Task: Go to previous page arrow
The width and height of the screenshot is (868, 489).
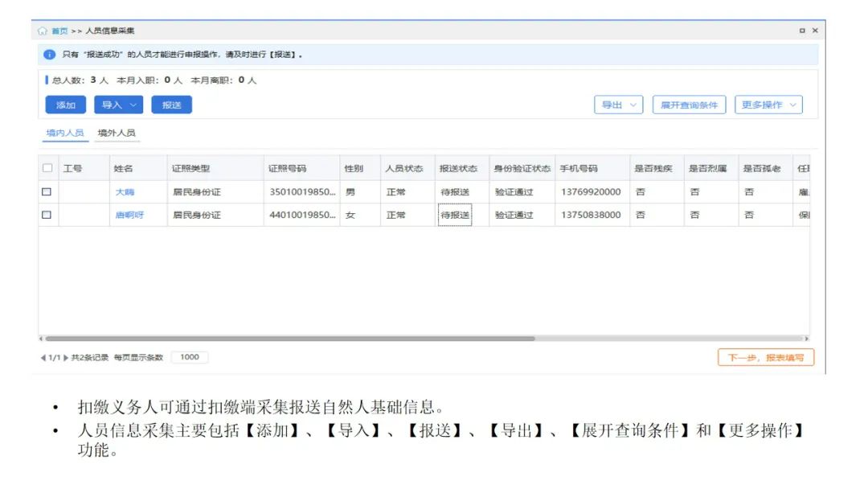Action: [x=43, y=358]
